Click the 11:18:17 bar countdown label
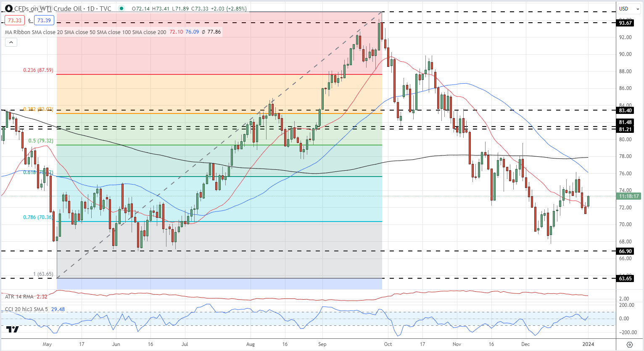This screenshot has height=351, width=644. pyautogui.click(x=629, y=196)
